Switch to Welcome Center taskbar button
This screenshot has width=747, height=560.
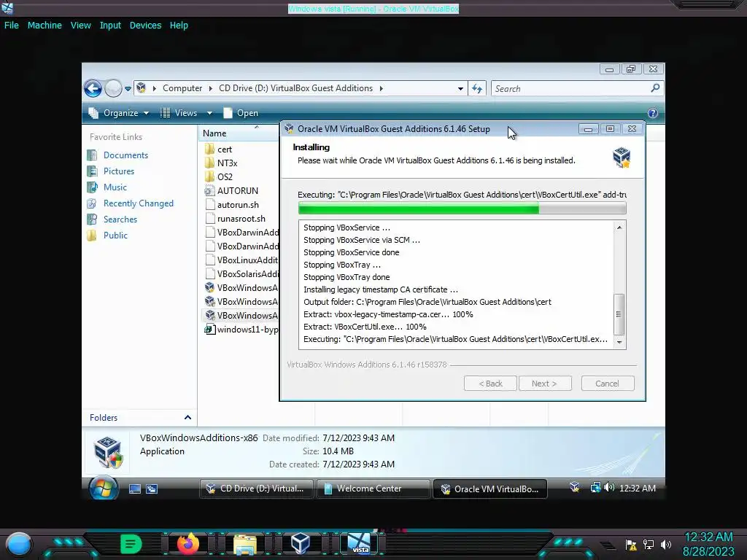(x=373, y=489)
